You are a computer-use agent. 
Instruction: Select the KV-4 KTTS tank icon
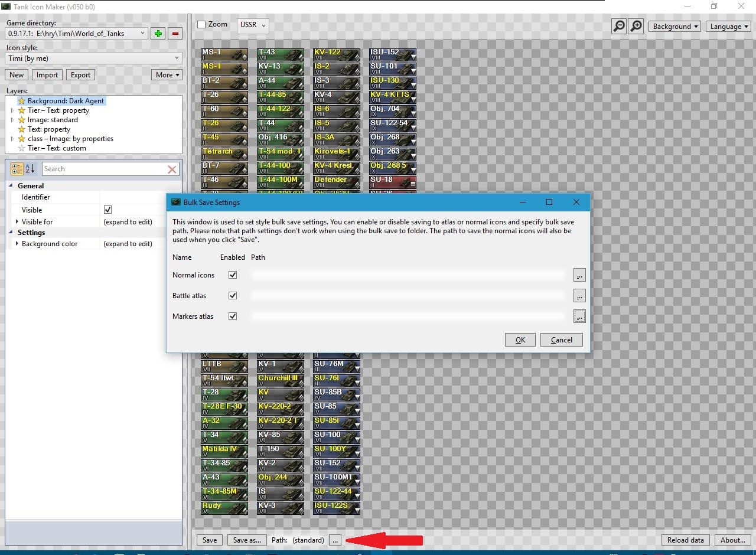tap(393, 97)
